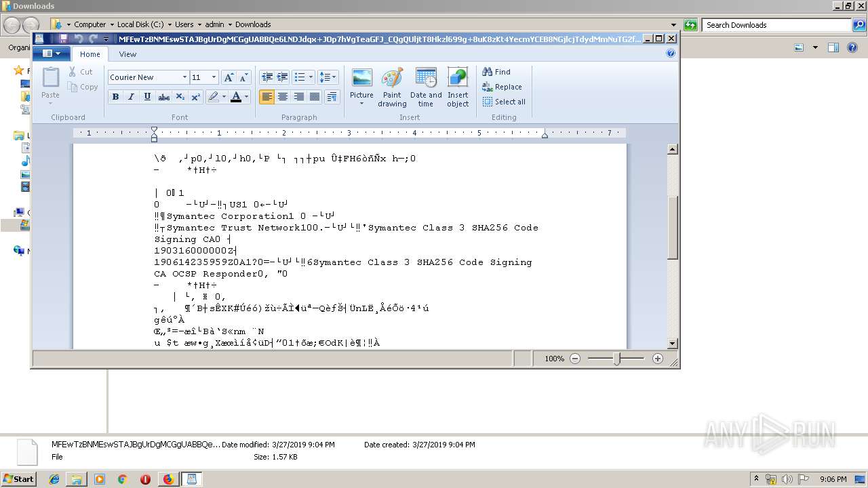Open the WordPad file menu button
Image resolution: width=868 pixels, height=488 pixels.
(x=52, y=54)
